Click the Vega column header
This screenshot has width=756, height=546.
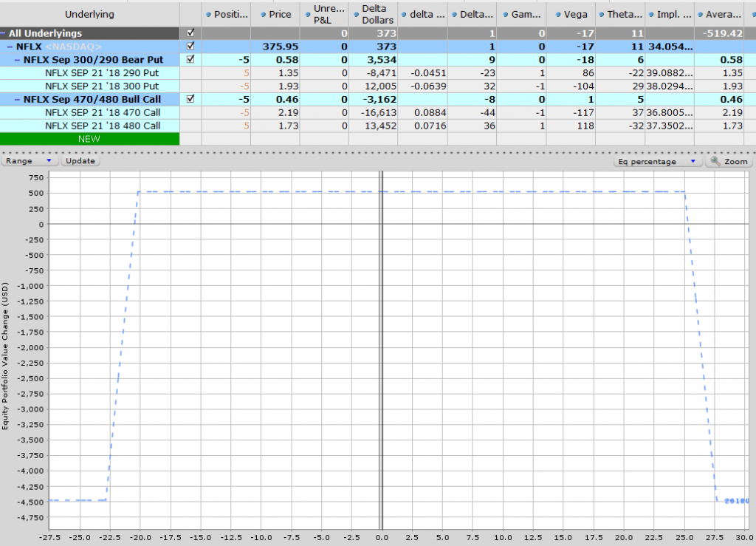coord(571,14)
